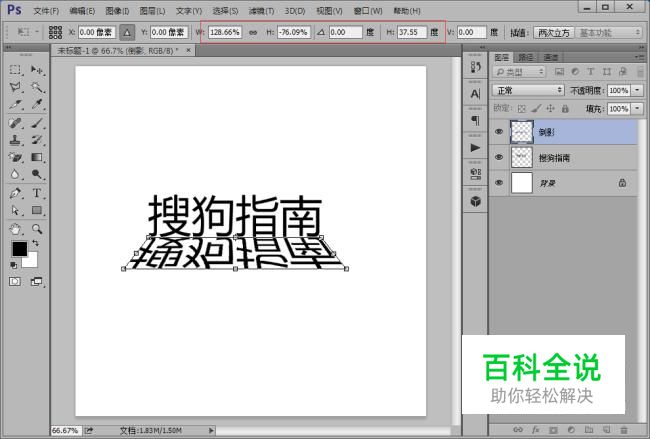Toggle the maintain aspect ratio link
The width and height of the screenshot is (650, 439).
click(x=253, y=32)
